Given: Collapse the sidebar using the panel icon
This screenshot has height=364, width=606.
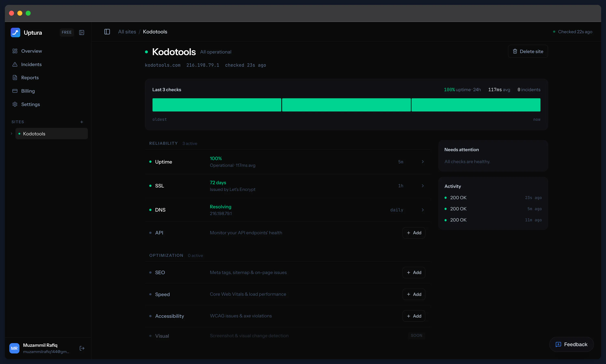Looking at the screenshot, I should (x=82, y=32).
